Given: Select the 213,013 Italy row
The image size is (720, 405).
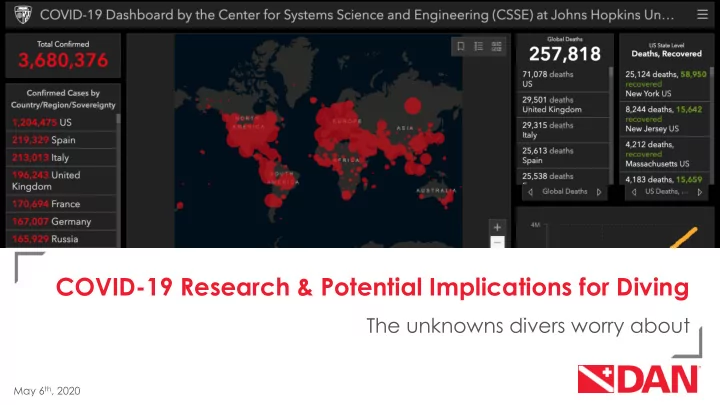Looking at the screenshot, I should [x=61, y=158].
